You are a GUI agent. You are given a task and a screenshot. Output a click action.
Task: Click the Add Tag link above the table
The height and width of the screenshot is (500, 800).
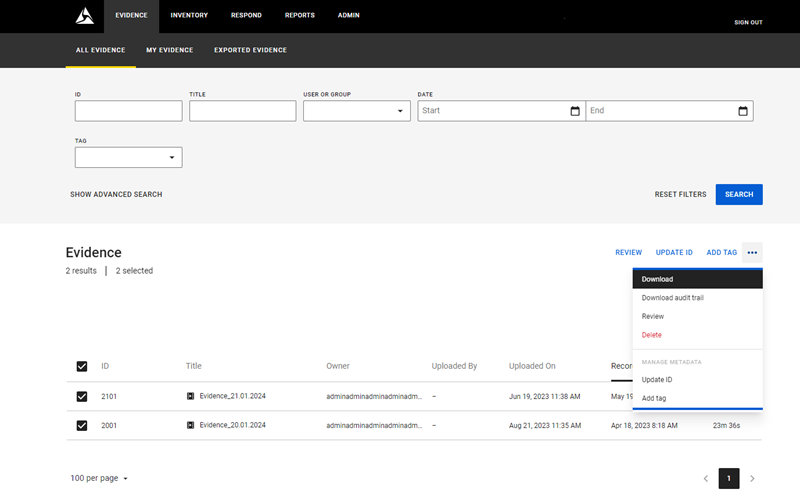pos(721,253)
